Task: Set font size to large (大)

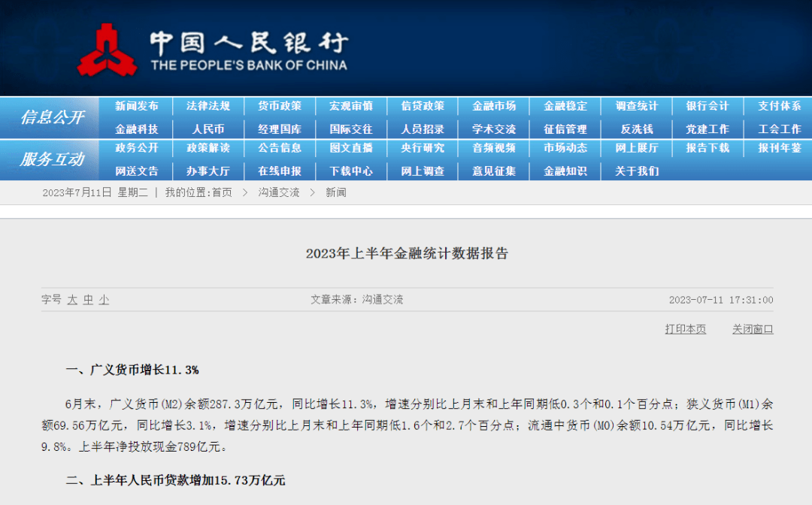Action: 72,300
